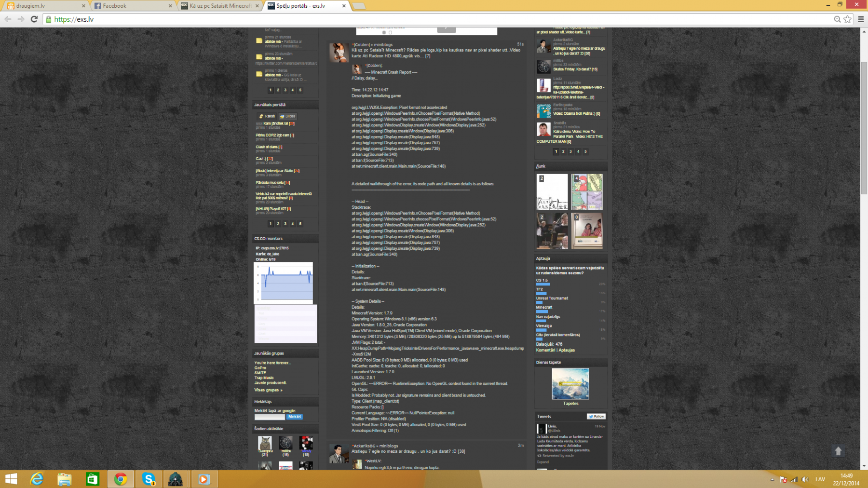Open |Golden| profile avatar in miniblog
Viewport: 868px width, 488px height.
point(339,53)
